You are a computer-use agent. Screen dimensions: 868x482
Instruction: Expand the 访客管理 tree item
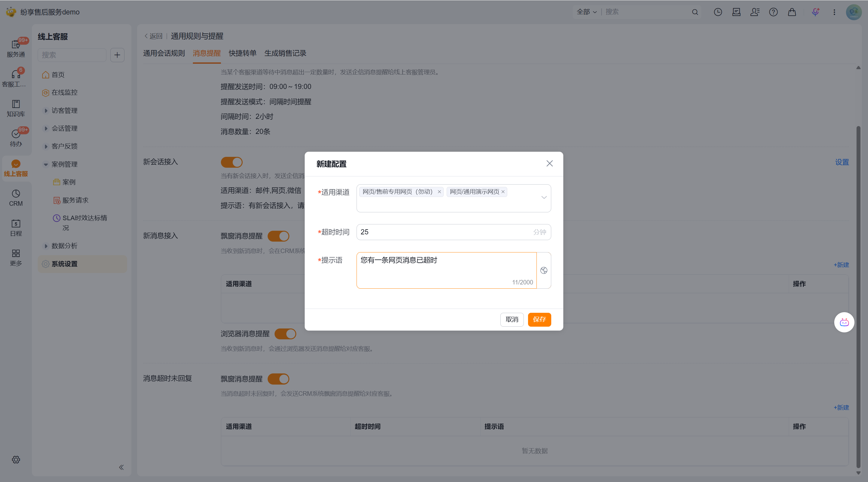(46, 111)
